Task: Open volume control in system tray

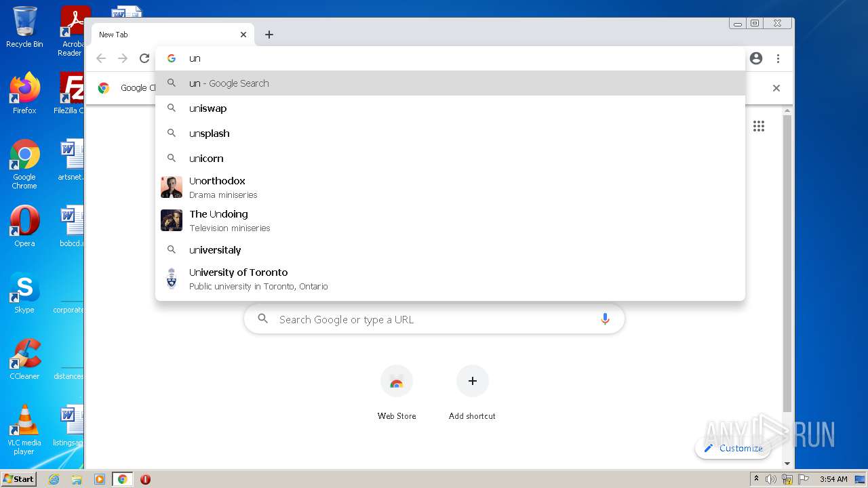Action: click(x=771, y=479)
